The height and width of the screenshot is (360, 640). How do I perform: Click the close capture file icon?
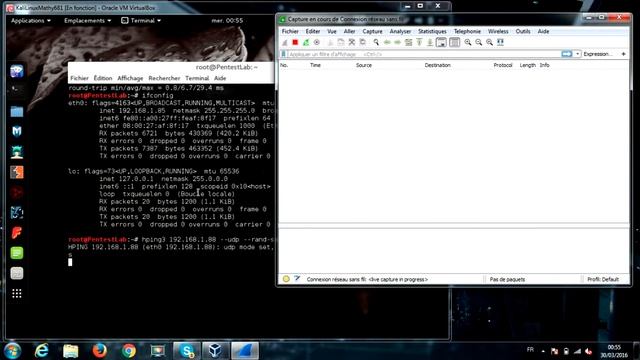tap(351, 42)
